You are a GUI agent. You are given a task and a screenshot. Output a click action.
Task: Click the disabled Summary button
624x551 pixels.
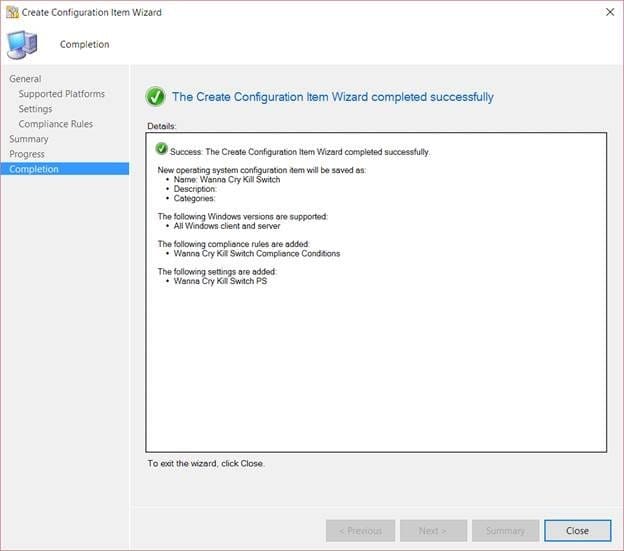click(x=505, y=530)
